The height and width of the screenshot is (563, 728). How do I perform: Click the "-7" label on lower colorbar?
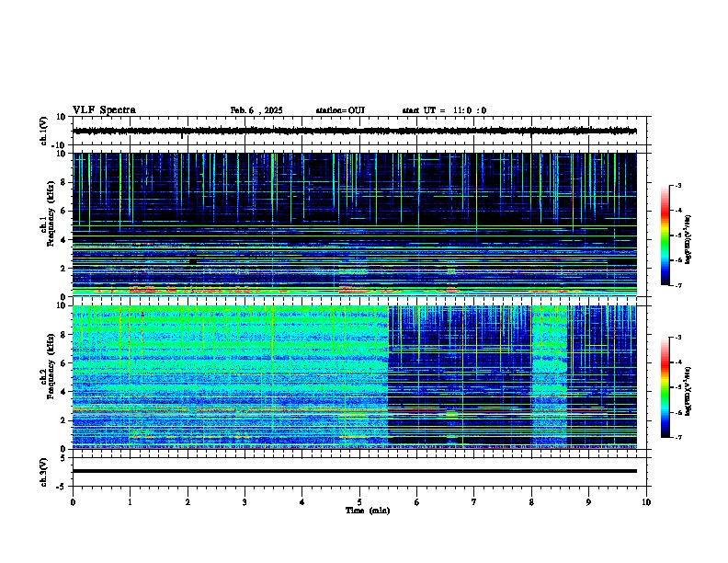click(x=677, y=437)
